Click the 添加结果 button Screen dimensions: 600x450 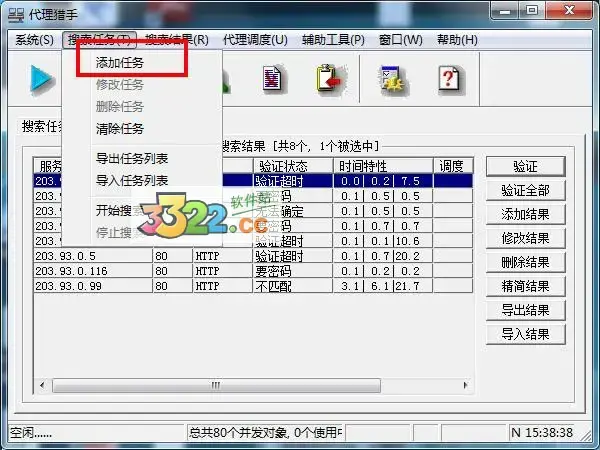point(525,214)
